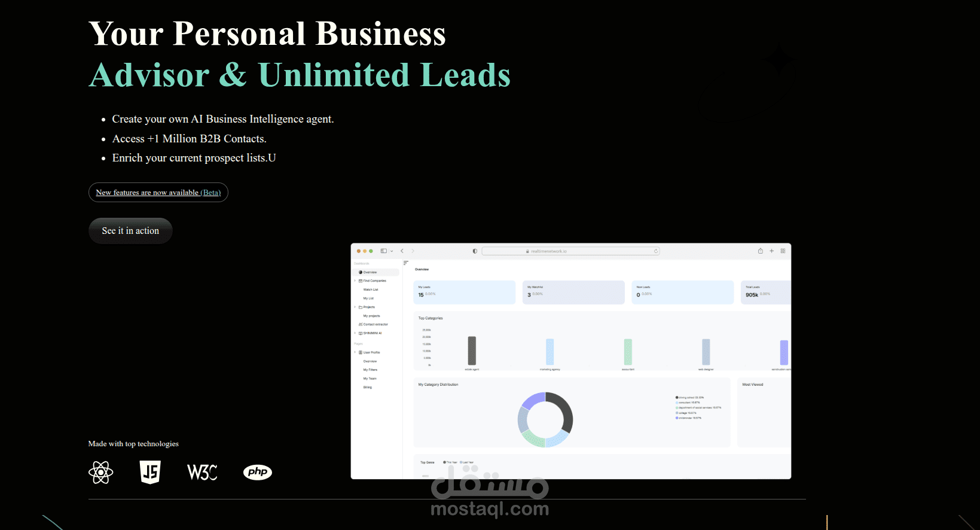
Task: Toggle the department of social services legend entry
Action: [x=698, y=407]
